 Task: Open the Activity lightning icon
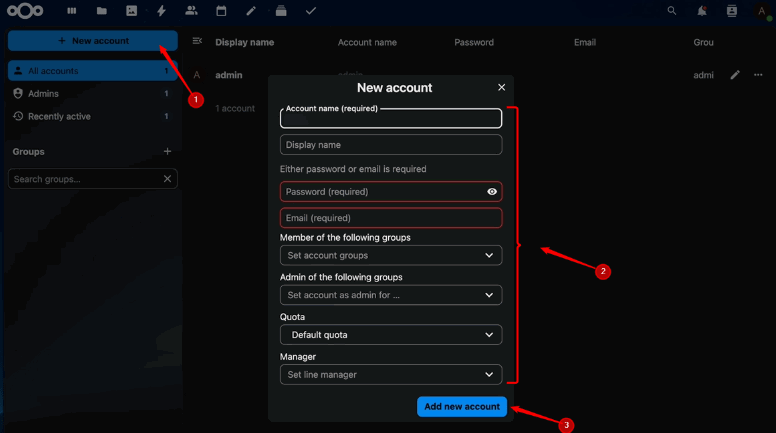tap(161, 10)
